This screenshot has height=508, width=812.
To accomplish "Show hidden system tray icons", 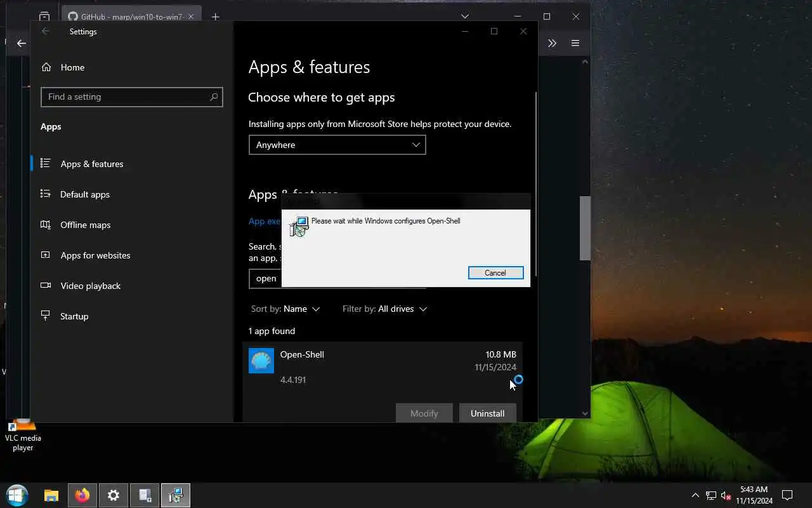I will [x=695, y=495].
